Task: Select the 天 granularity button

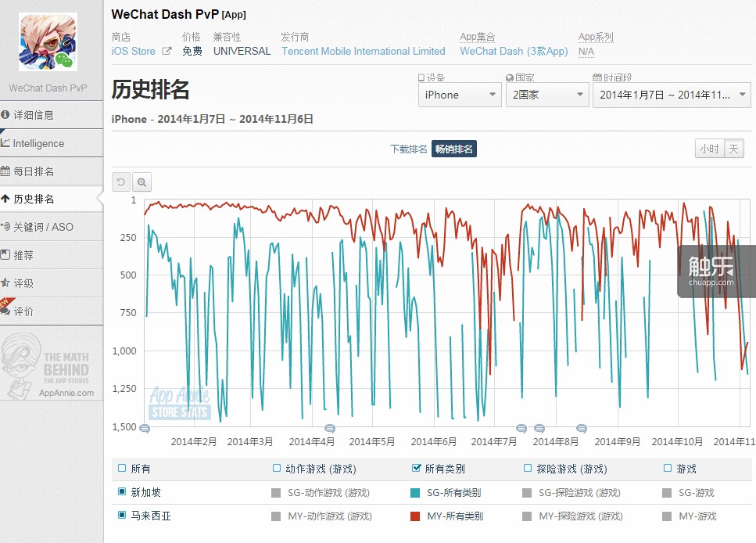Action: pyautogui.click(x=733, y=149)
